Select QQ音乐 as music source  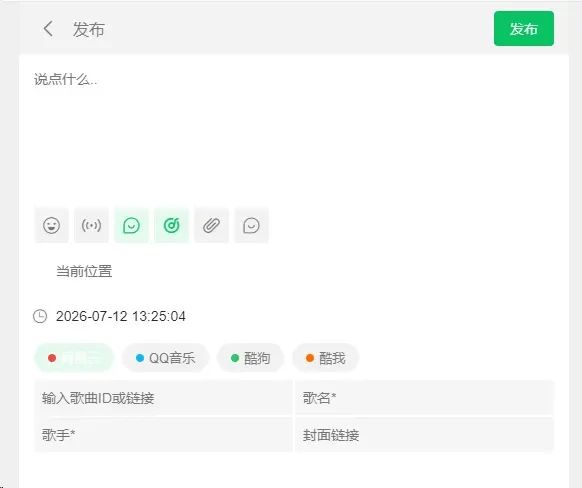tap(166, 358)
